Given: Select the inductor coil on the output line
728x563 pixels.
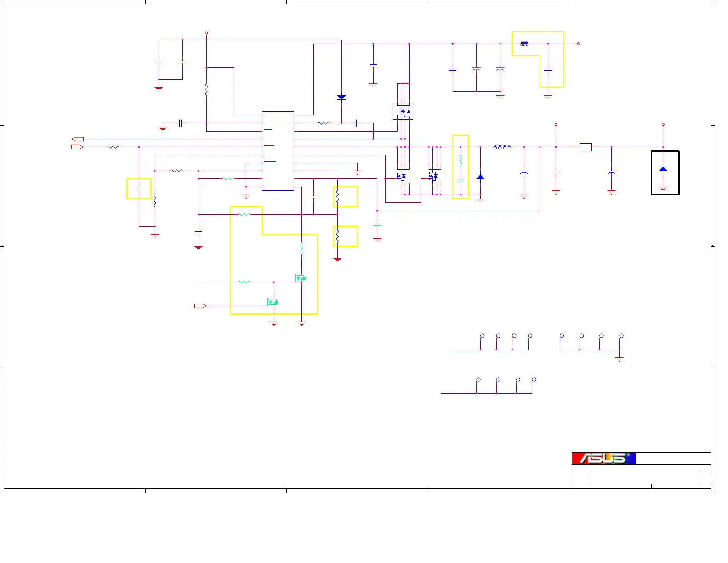Looking at the screenshot, I should tap(502, 147).
